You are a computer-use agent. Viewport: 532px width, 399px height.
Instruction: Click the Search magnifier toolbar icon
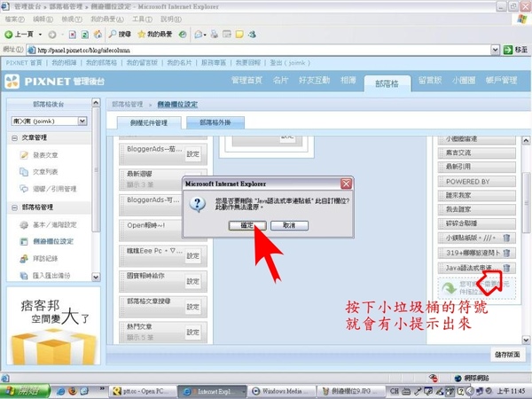[113, 34]
